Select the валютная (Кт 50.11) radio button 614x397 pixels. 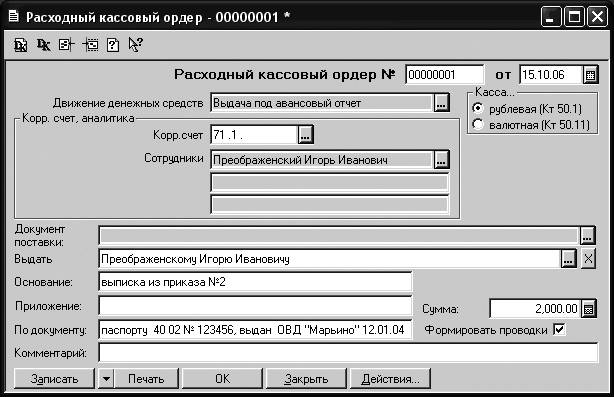(x=478, y=125)
